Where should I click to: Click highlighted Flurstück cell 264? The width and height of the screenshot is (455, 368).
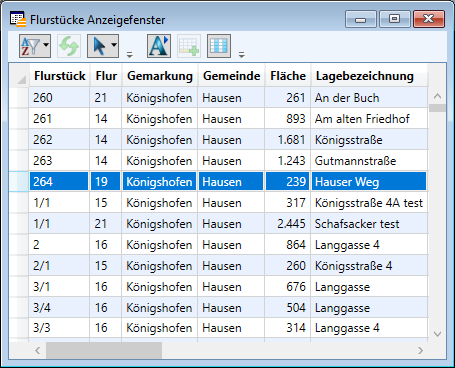coord(59,182)
